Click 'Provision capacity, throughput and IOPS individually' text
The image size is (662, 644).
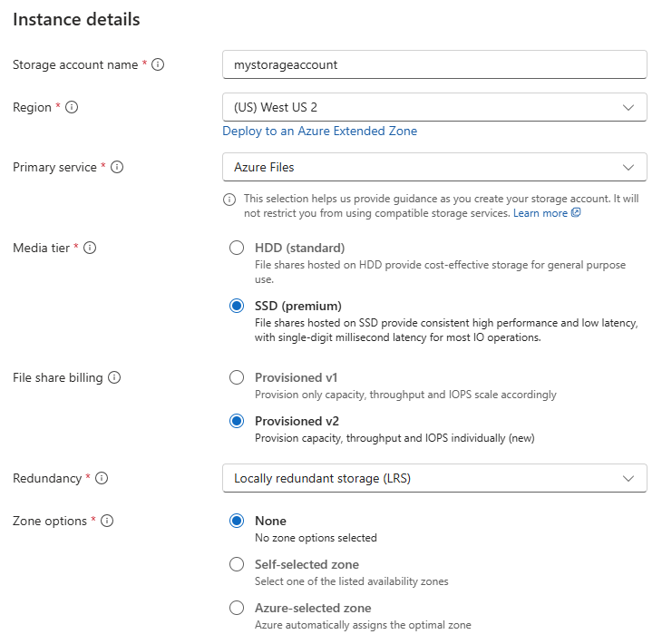tap(394, 438)
